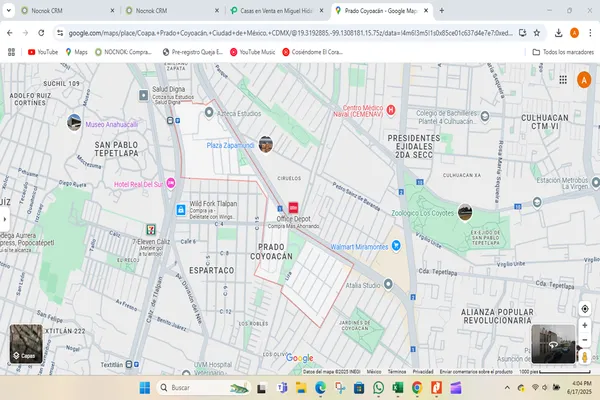Open the YouTube Music bookmark
This screenshot has width=600, height=400.
tap(253, 52)
